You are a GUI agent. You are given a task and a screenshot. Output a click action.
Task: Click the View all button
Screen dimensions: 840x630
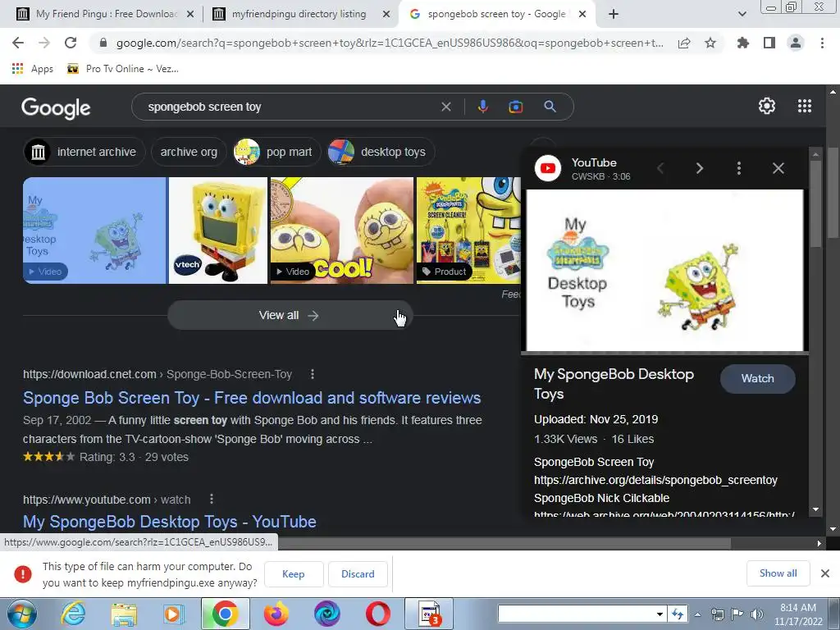[290, 316]
